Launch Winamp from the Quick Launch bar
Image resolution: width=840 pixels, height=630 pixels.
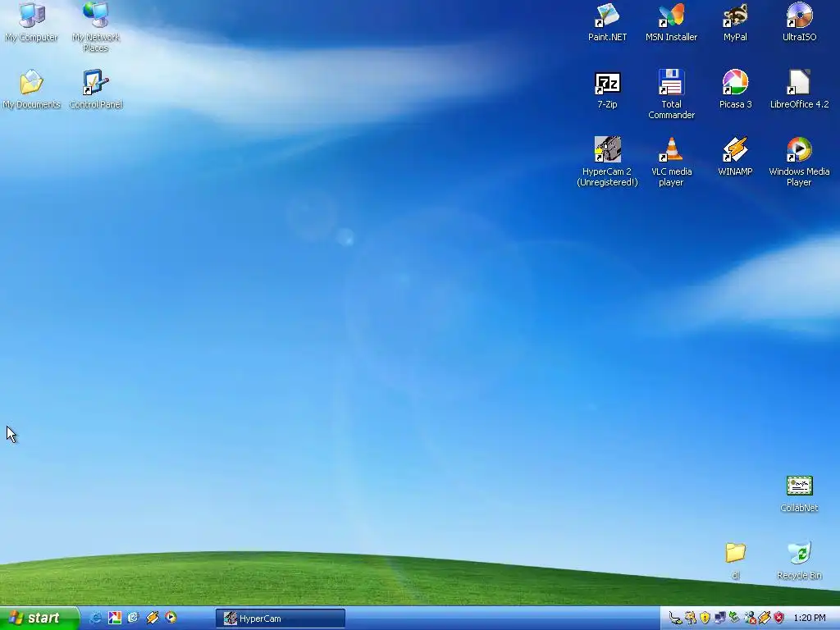[x=152, y=618]
